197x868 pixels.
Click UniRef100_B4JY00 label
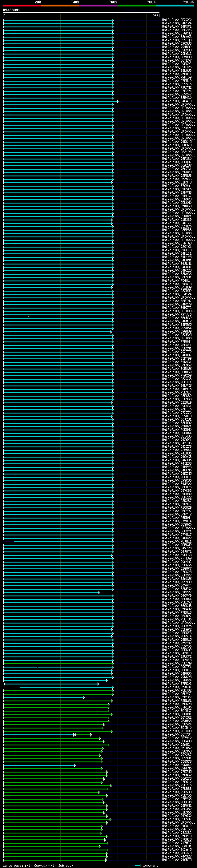coord(176,484)
